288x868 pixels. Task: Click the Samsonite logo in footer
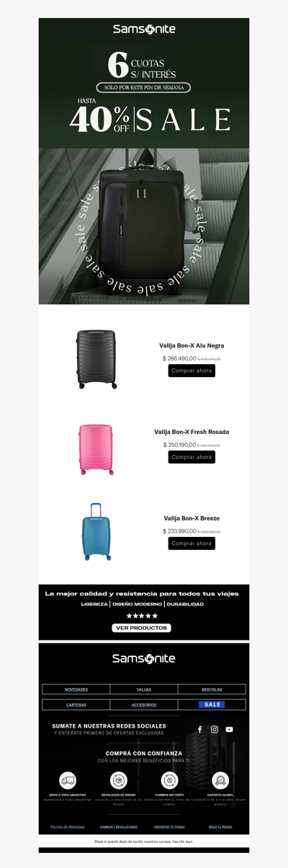pos(144,658)
